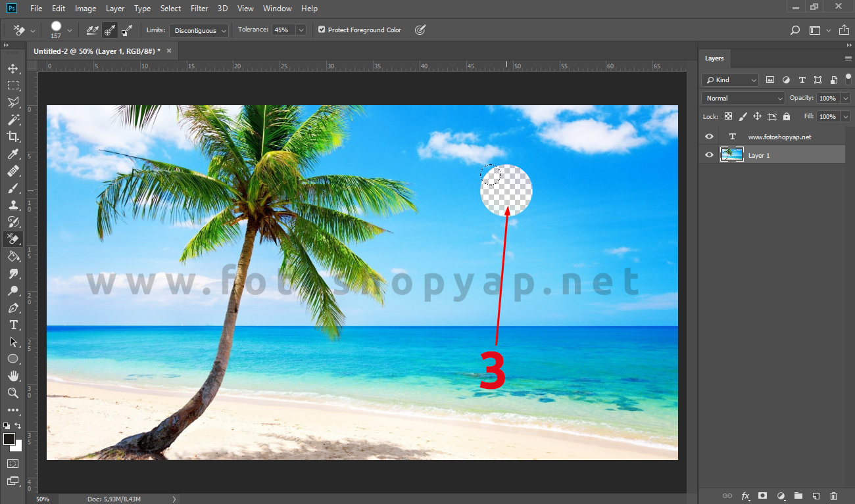Create a new layer
The width and height of the screenshot is (855, 504).
coord(816,496)
